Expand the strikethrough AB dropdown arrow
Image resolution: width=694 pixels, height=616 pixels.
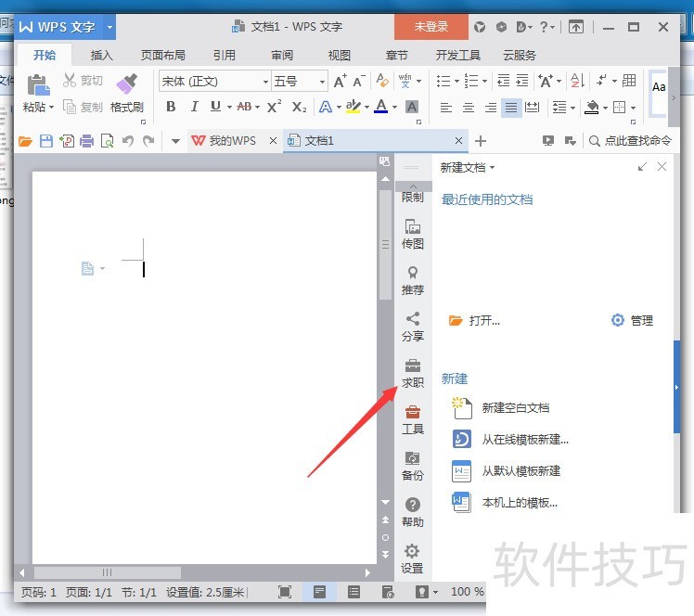257,107
